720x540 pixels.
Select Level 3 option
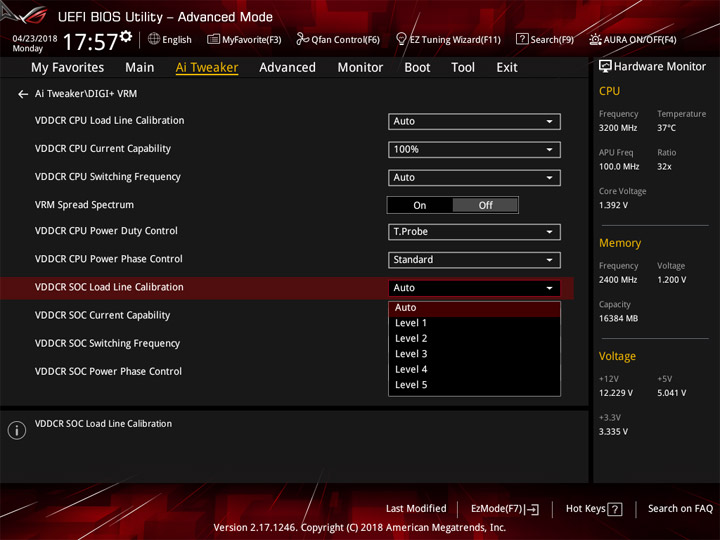[474, 354]
